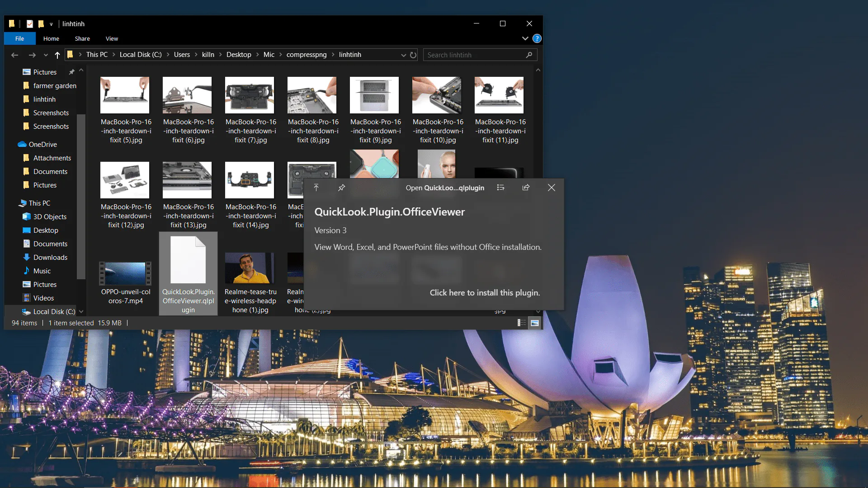
Task: Click here to install this plugin
Action: coord(485,293)
